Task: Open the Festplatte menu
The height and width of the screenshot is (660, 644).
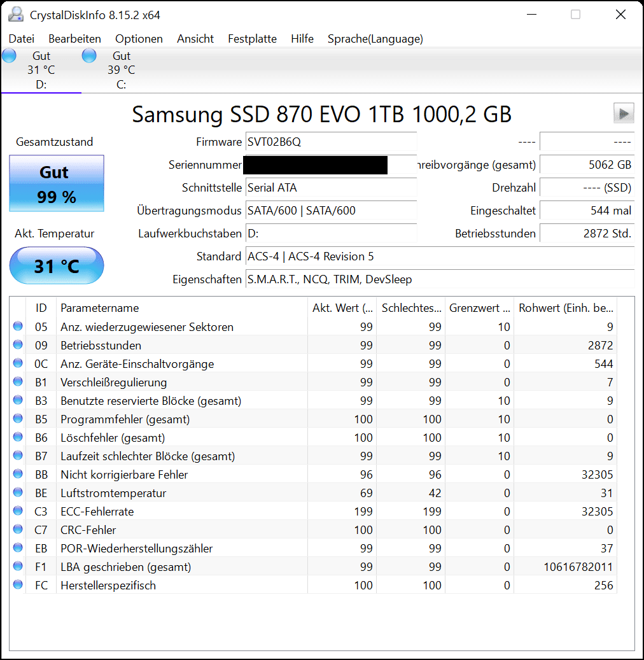Action: [x=252, y=39]
